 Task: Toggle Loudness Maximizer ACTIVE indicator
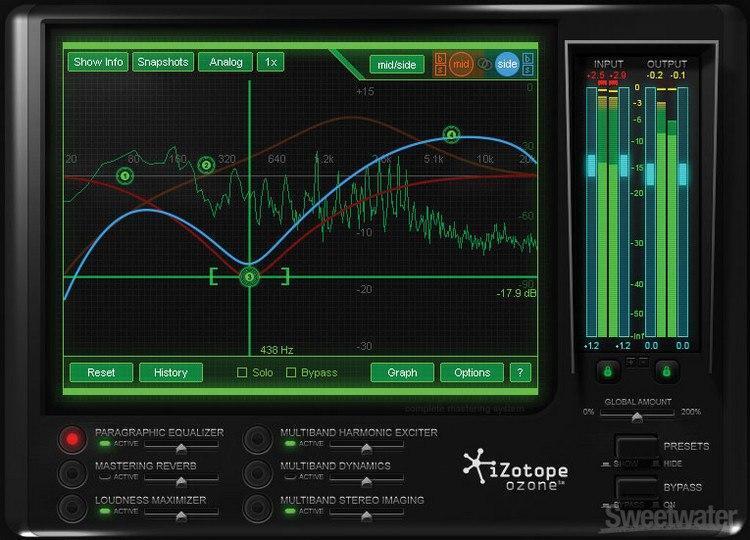click(x=105, y=511)
